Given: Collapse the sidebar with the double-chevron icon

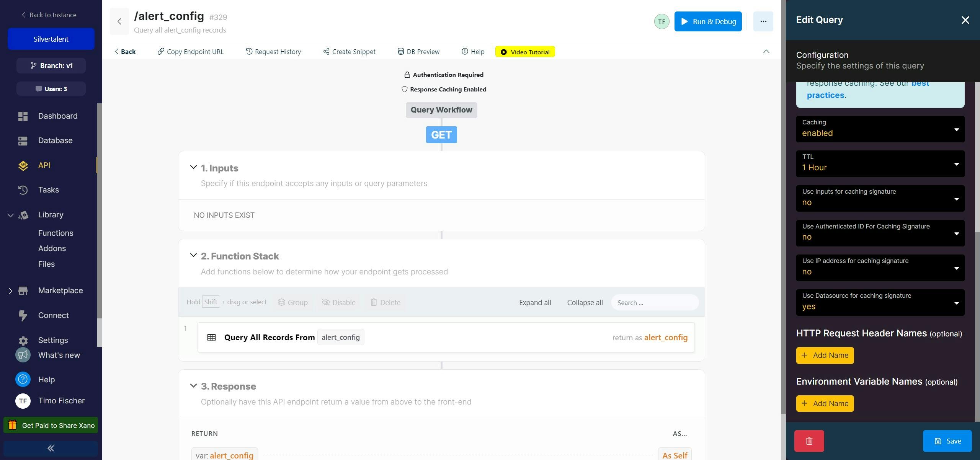Looking at the screenshot, I should (x=51, y=449).
